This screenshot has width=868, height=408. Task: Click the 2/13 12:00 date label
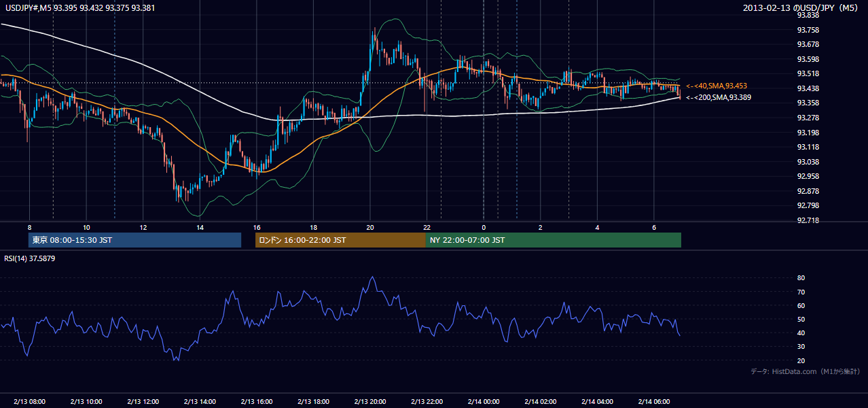tap(143, 402)
